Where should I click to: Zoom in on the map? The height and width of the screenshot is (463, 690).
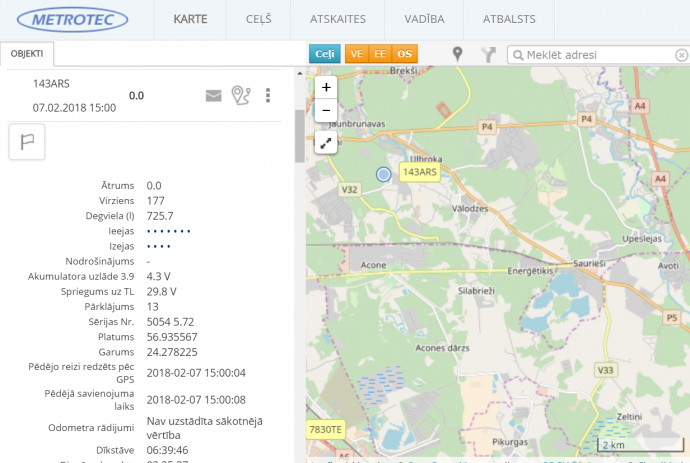coord(326,88)
